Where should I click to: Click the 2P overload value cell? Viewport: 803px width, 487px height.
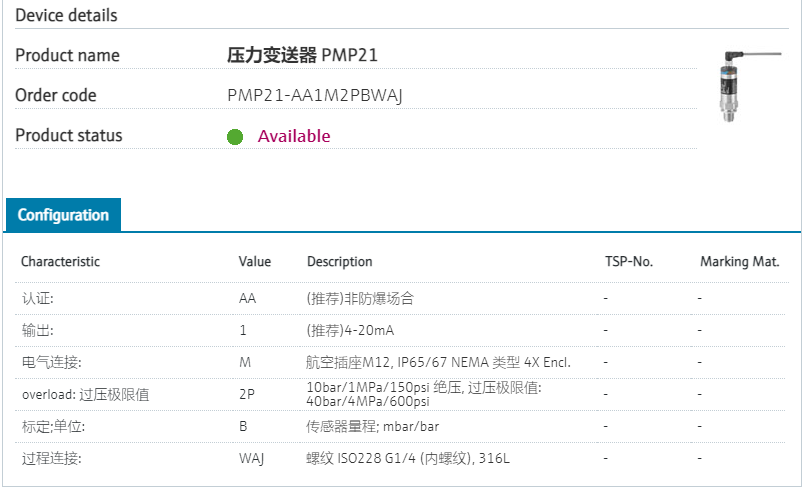pos(246,394)
